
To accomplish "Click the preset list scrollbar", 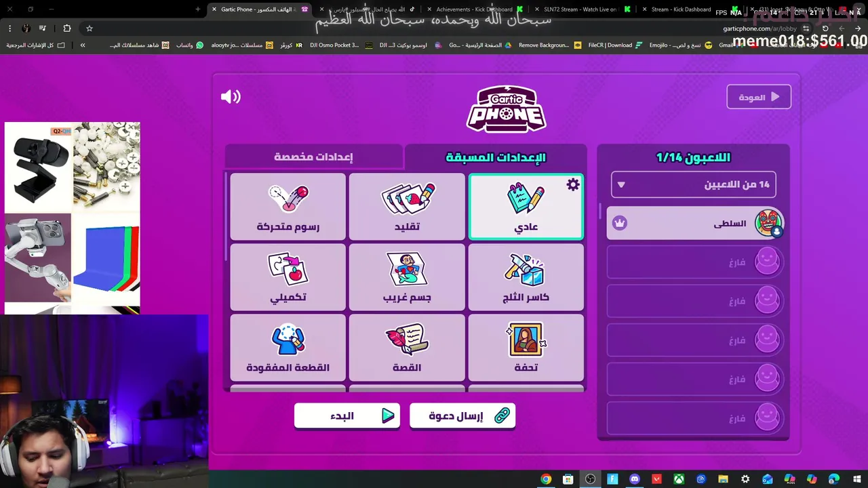I will [x=226, y=217].
